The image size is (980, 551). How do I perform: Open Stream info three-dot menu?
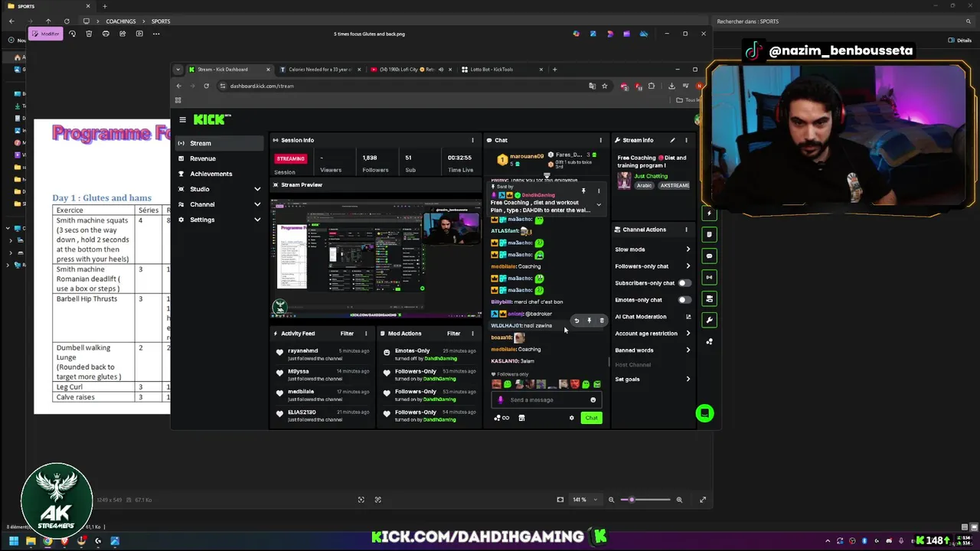[686, 140]
